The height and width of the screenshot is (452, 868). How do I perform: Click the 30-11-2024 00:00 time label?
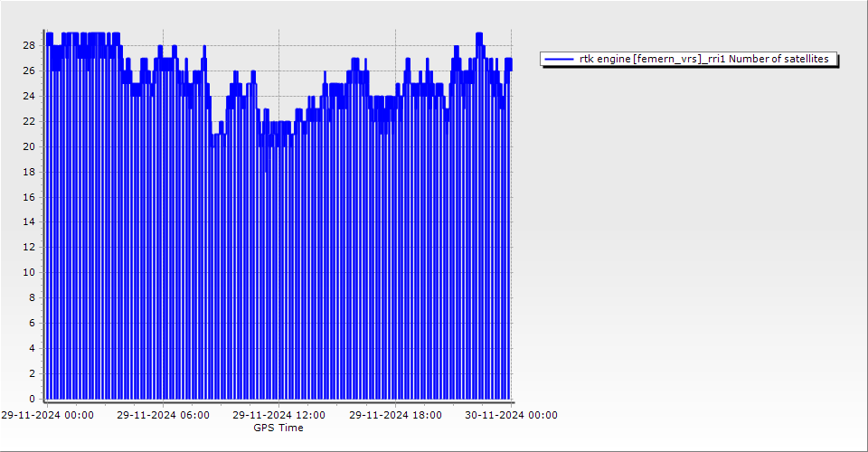[511, 415]
